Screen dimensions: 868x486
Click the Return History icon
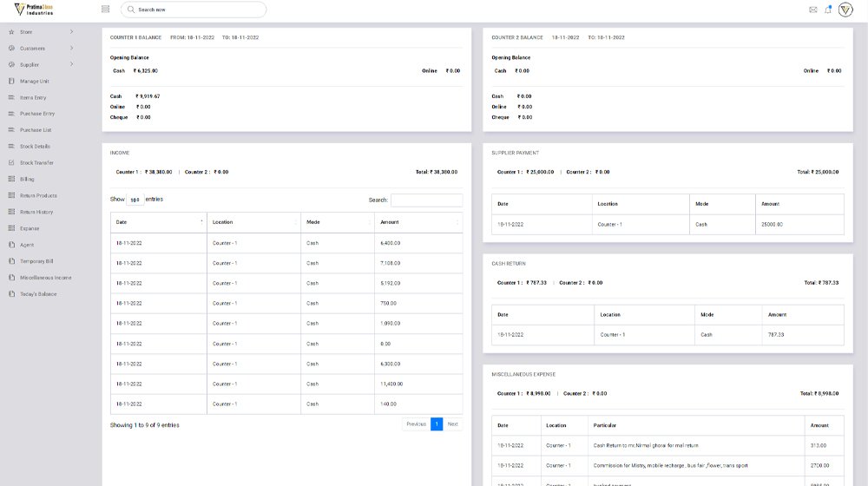point(11,212)
